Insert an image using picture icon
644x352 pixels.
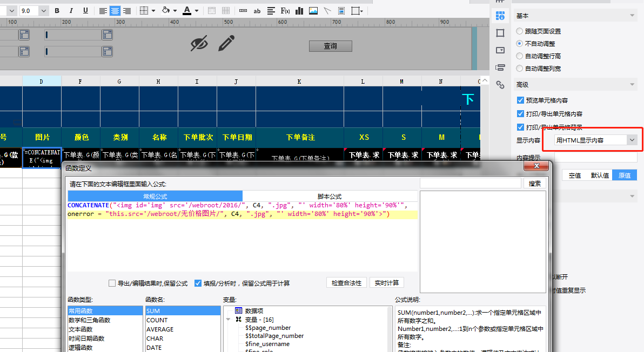pos(313,11)
